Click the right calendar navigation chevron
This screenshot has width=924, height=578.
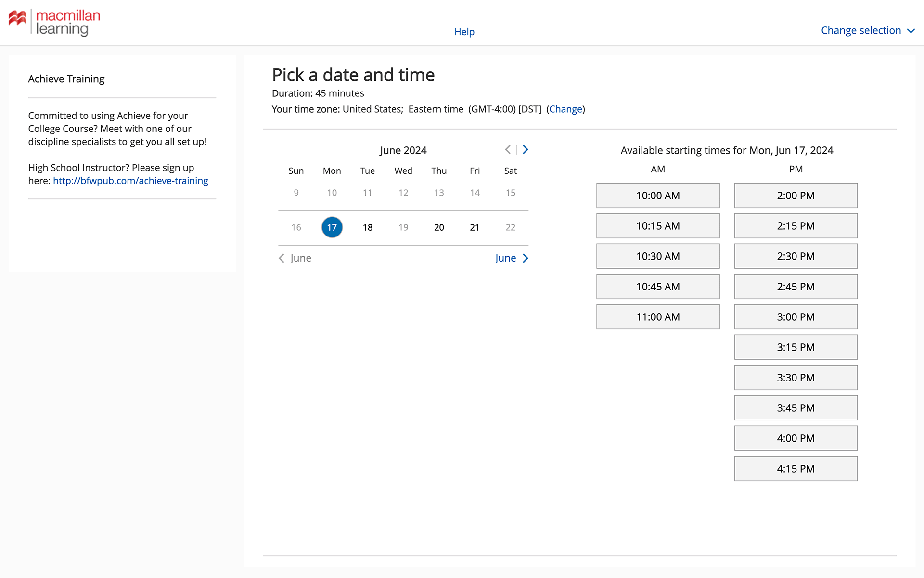click(x=525, y=149)
